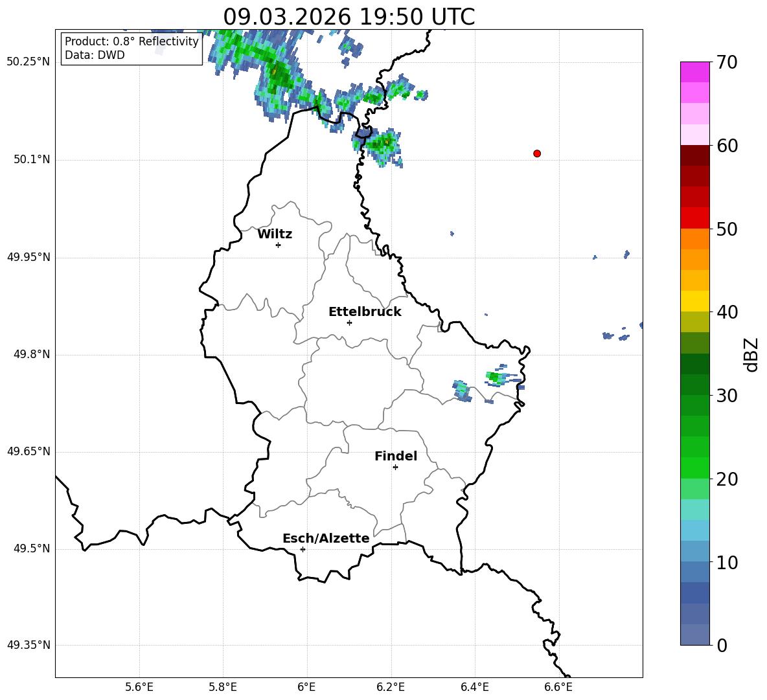Select the Findel text label
This screenshot has width=767, height=700.
[396, 457]
